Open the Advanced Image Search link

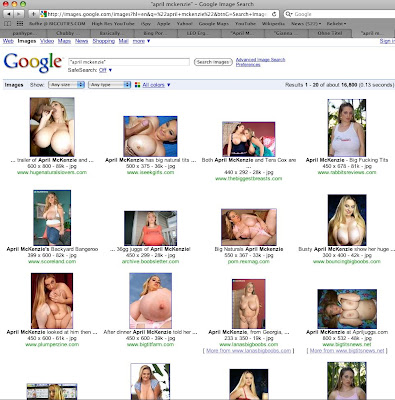(260, 60)
